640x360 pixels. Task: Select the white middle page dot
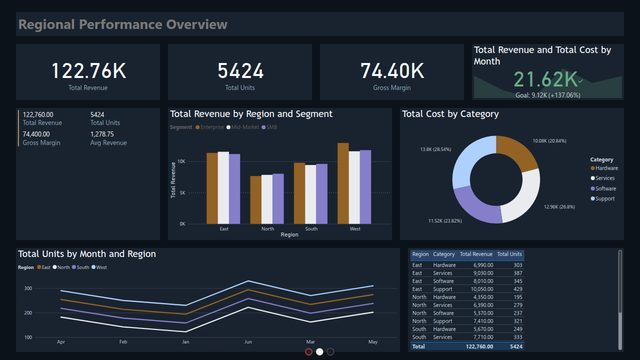pos(320,352)
